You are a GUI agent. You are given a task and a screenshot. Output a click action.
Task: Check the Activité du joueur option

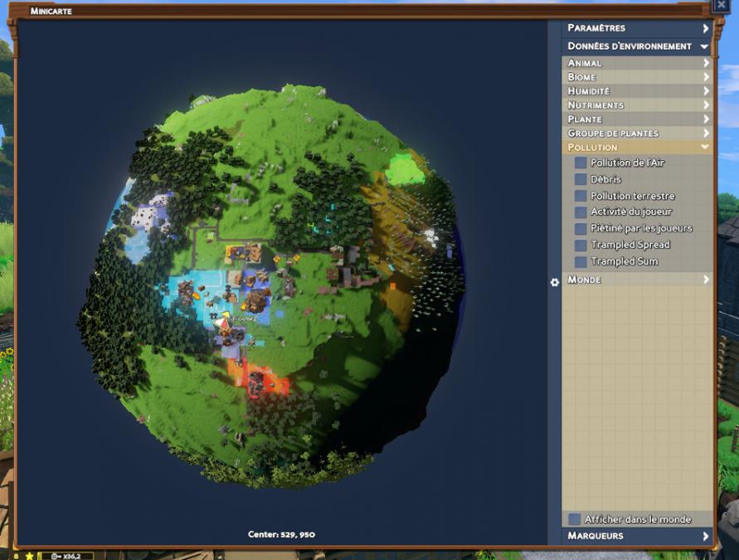(x=581, y=212)
